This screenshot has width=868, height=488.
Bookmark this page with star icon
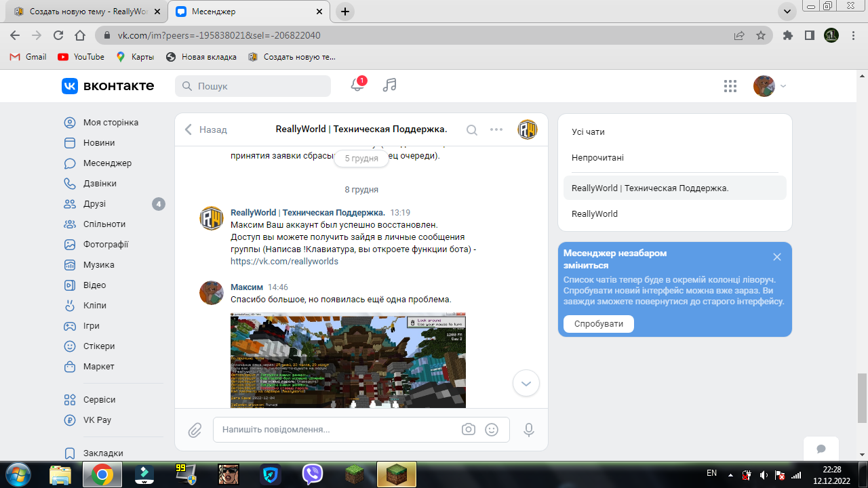761,35
